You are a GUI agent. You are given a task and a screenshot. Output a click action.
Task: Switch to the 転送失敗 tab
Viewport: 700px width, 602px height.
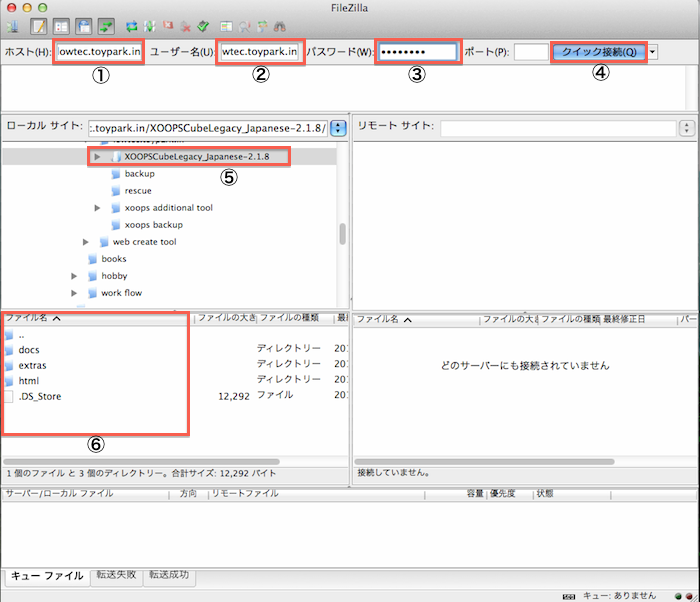coord(116,575)
